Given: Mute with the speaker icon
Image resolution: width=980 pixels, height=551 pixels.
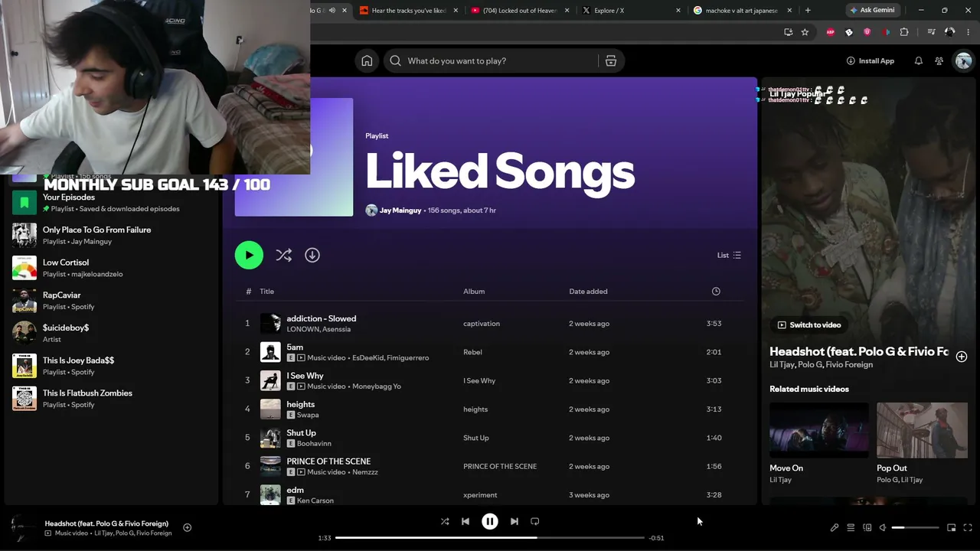Looking at the screenshot, I should [883, 527].
